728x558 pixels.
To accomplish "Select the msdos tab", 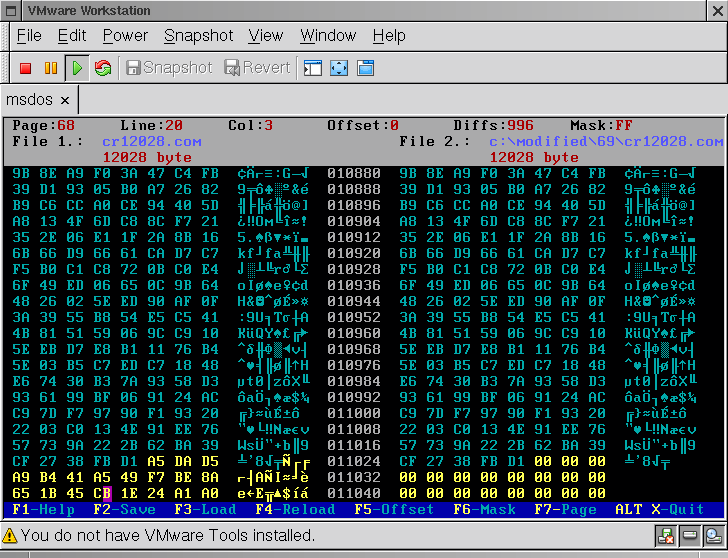I will click(x=30, y=100).
